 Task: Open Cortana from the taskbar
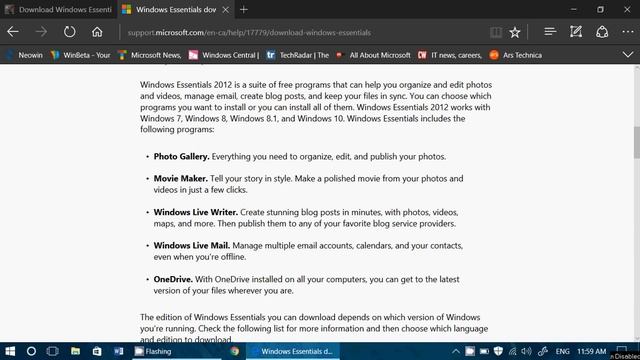31,351
